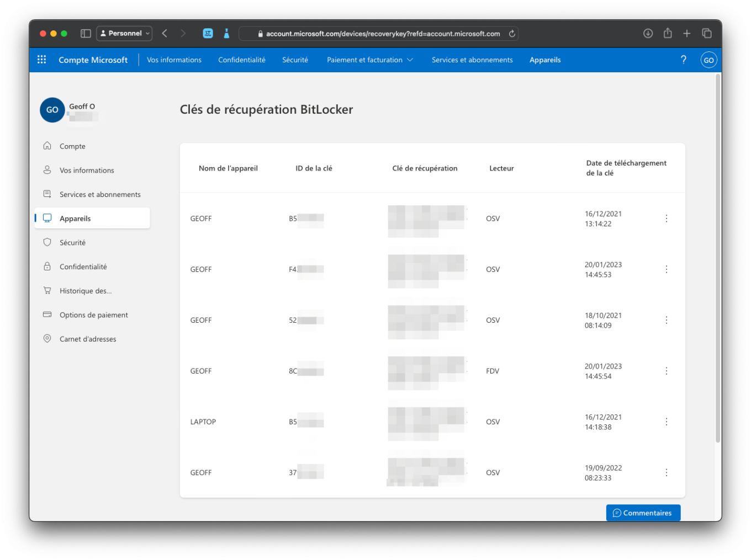Click the lock icon beside Confidentialité

coord(47,266)
